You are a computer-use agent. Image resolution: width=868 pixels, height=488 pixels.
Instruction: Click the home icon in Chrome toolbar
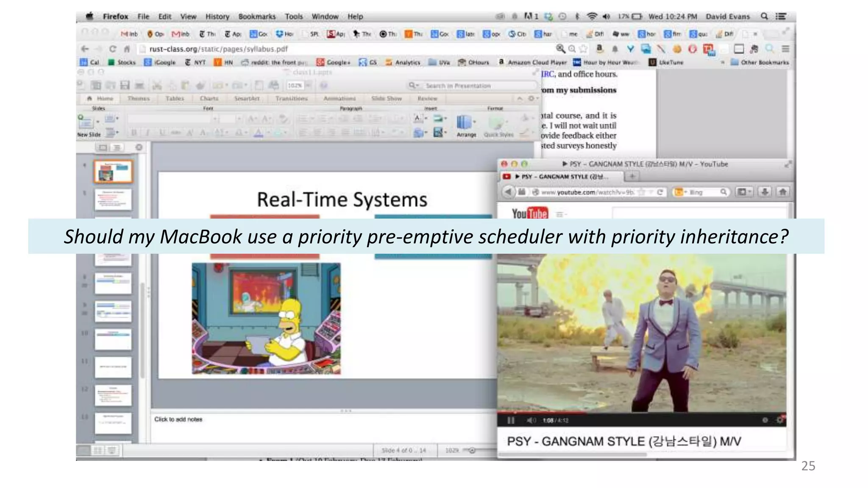tap(126, 49)
